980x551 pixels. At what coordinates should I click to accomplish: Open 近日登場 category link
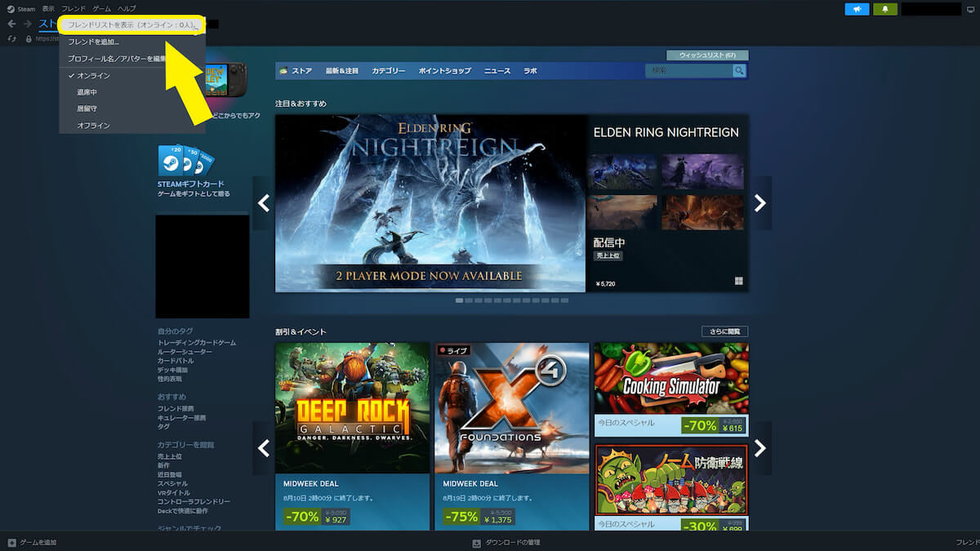170,474
